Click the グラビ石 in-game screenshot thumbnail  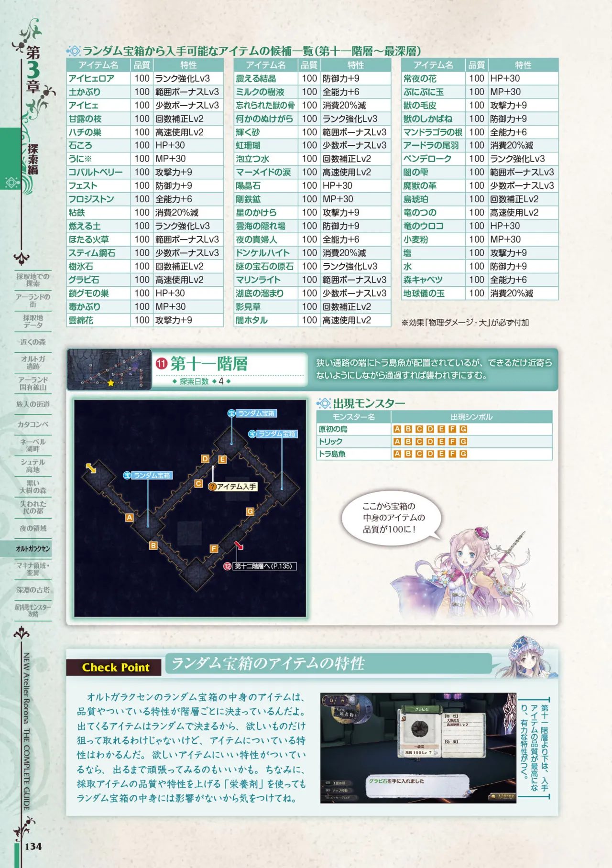tap(418, 748)
